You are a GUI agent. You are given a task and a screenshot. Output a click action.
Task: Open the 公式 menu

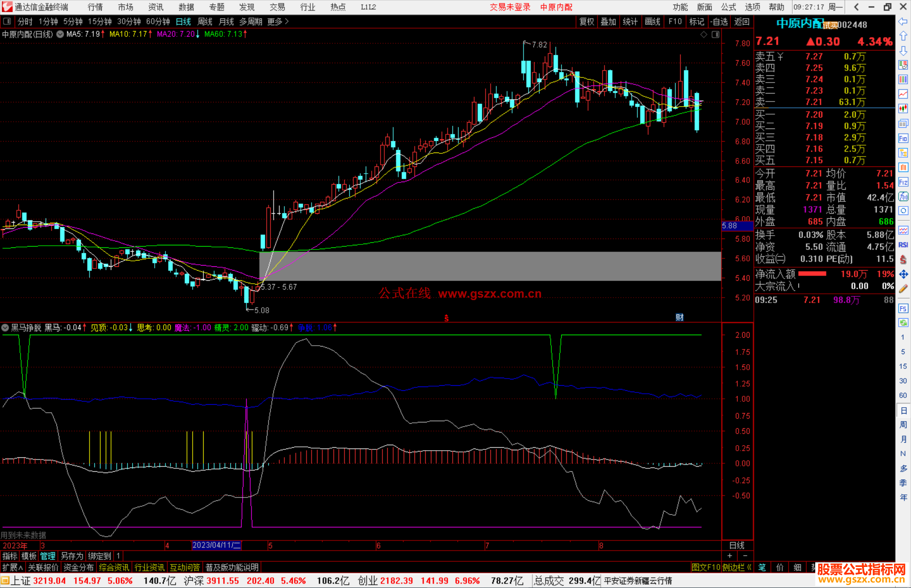[x=728, y=7]
